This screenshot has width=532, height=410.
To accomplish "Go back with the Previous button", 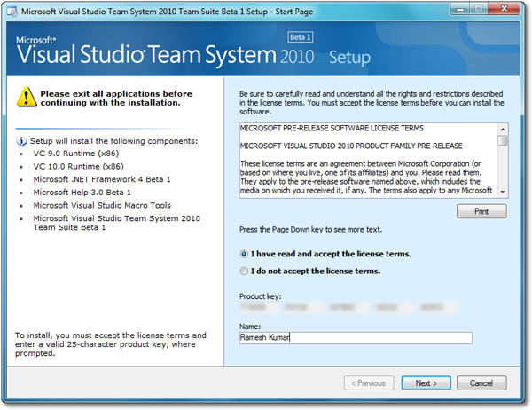I will [369, 383].
